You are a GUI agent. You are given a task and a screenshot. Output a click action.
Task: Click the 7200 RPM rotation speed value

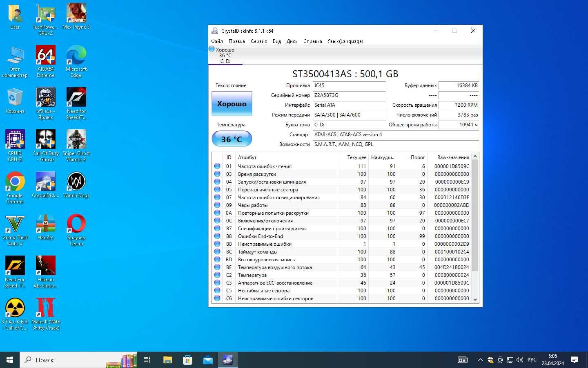coord(459,105)
